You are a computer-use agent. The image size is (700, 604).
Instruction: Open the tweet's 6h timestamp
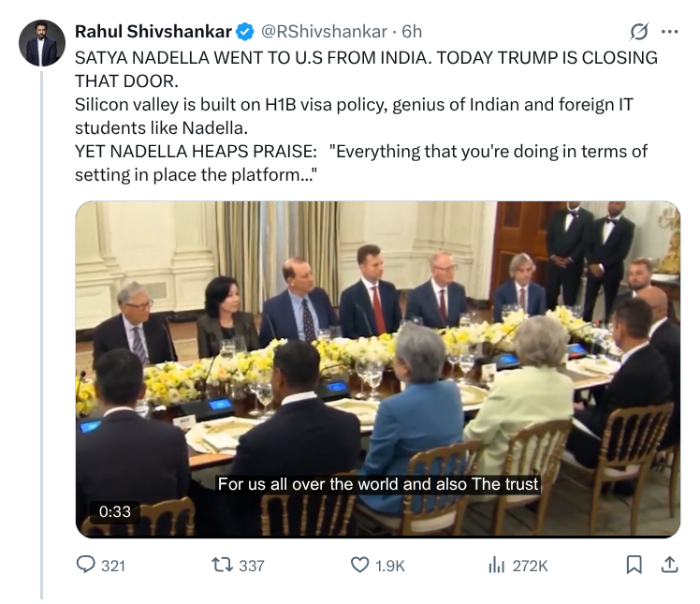pos(413,32)
